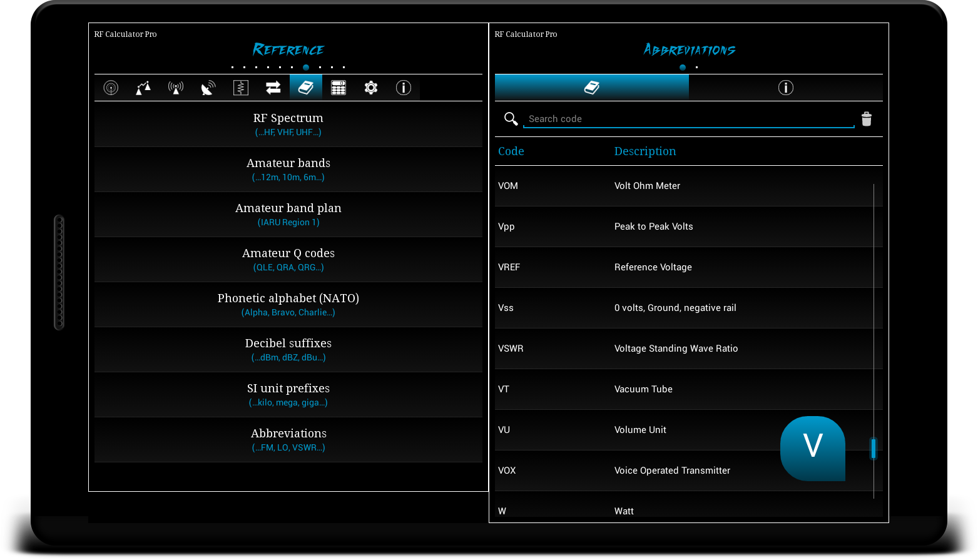Open the resistor circuit icon
This screenshot has width=978, height=560.
click(x=241, y=88)
